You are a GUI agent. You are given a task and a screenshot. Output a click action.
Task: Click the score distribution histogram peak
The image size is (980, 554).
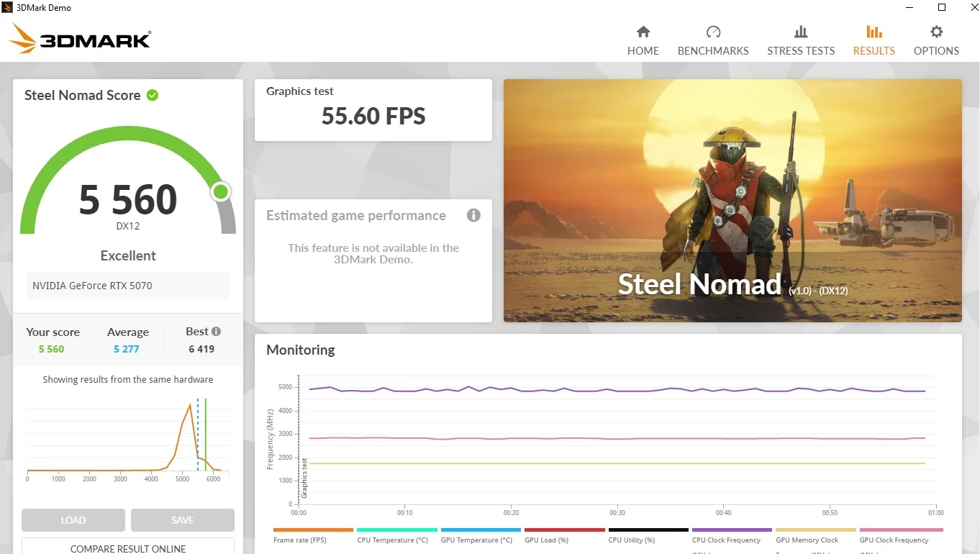[190, 405]
